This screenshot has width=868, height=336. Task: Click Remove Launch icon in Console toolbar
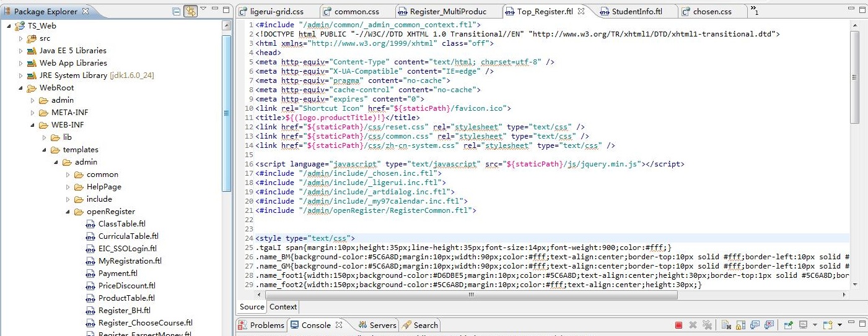[693, 325]
